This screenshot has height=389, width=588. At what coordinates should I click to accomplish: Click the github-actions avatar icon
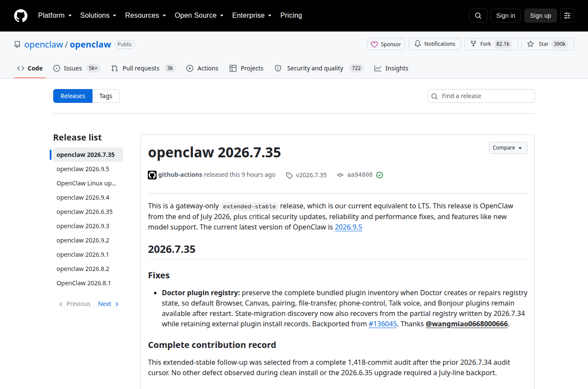click(152, 175)
